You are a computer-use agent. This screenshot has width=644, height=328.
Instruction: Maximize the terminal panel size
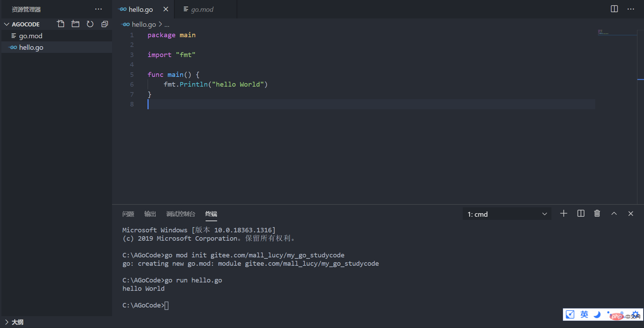coord(614,214)
